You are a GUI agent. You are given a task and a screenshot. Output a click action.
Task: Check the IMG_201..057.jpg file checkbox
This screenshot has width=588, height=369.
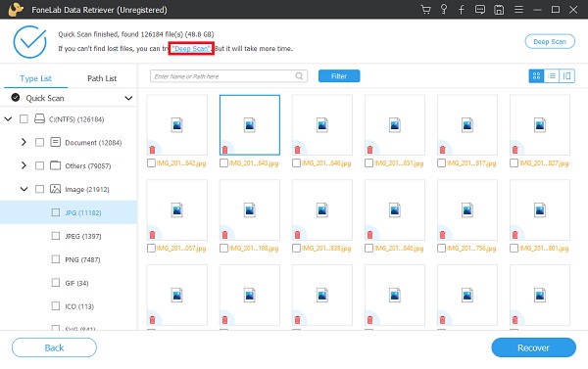point(151,248)
